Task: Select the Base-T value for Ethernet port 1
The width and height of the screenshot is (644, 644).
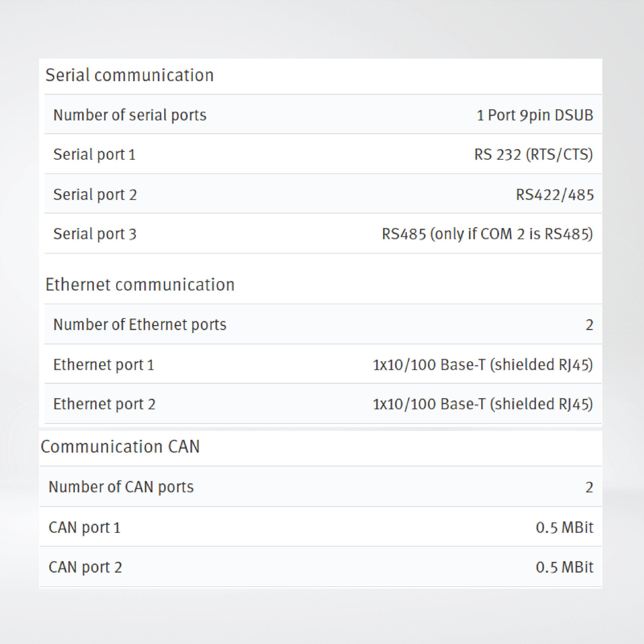Action: click(483, 365)
